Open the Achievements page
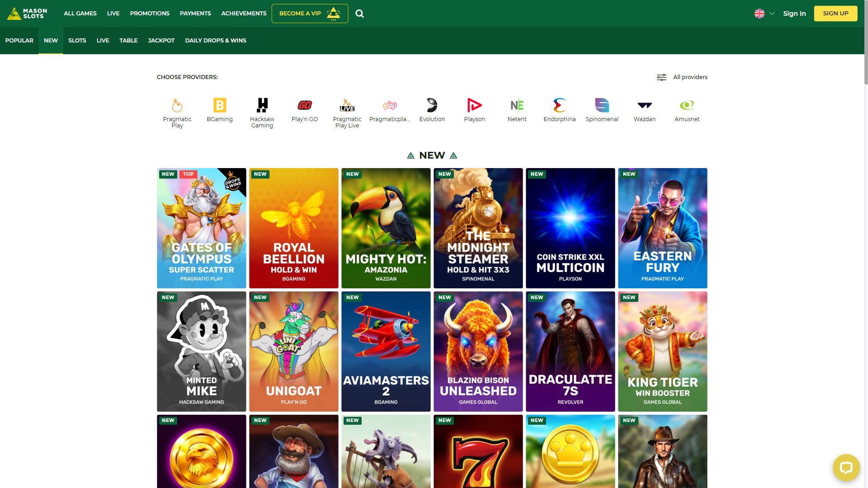Viewport: 868px width, 488px height. (x=244, y=14)
